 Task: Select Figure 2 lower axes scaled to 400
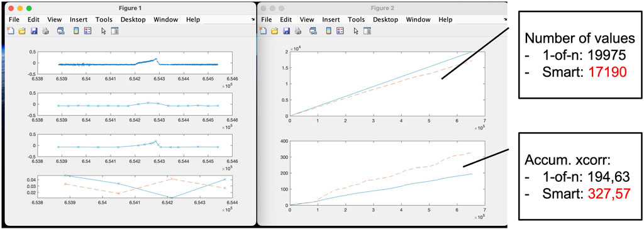pyautogui.click(x=387, y=173)
